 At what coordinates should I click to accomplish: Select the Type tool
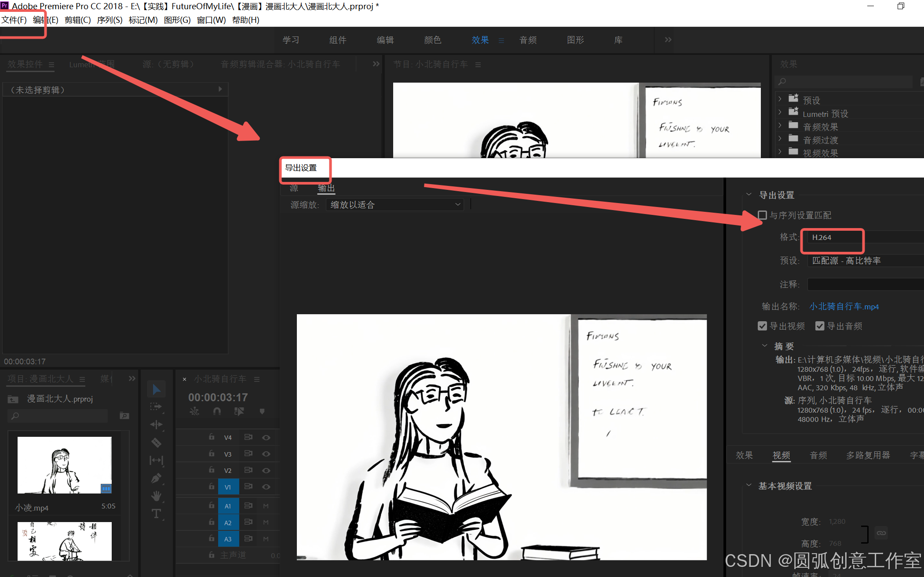tap(156, 514)
